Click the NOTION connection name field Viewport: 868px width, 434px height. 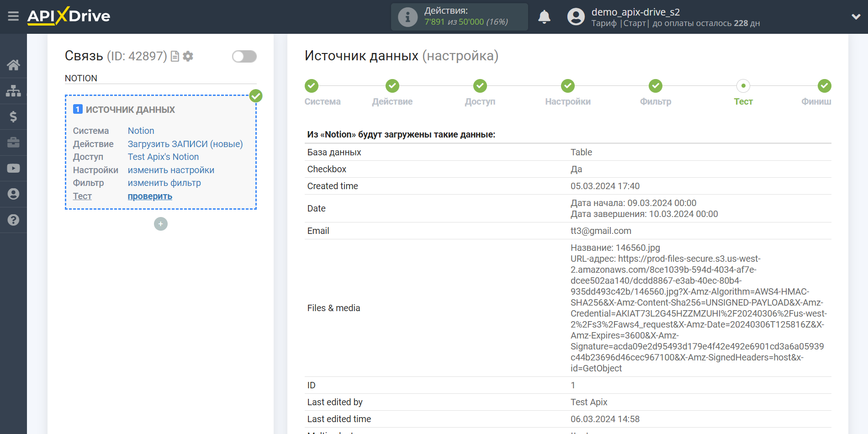[160, 78]
